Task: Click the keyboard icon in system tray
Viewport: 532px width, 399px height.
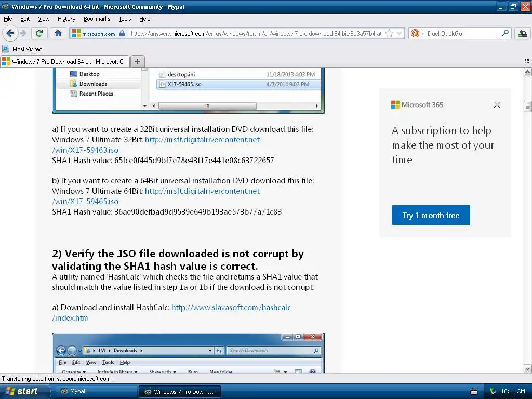Action: (x=474, y=392)
